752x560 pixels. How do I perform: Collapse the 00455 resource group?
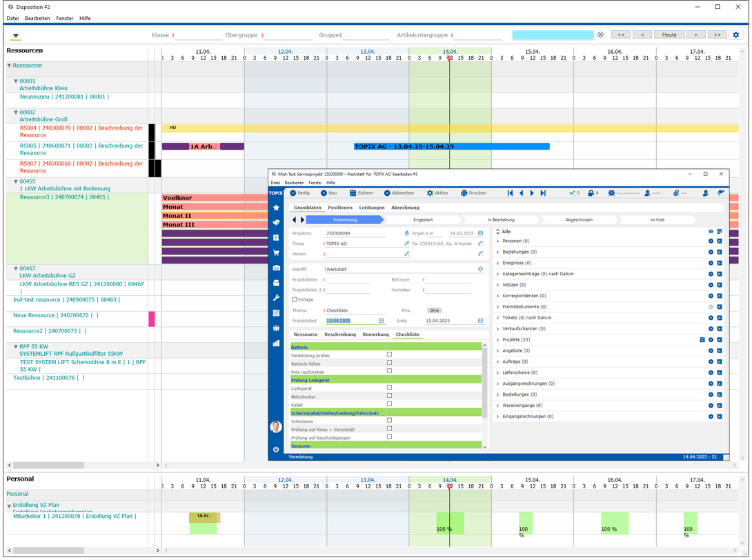pyautogui.click(x=15, y=181)
